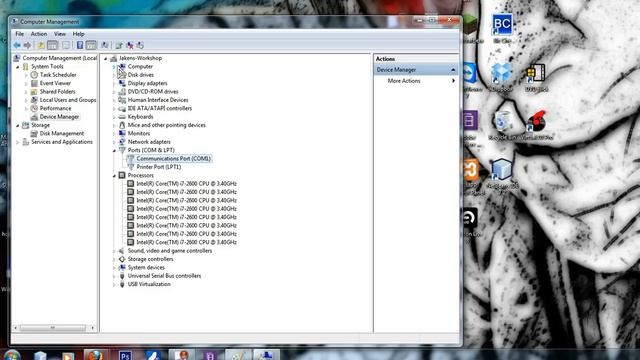Select Local Users and Groups

(68, 100)
